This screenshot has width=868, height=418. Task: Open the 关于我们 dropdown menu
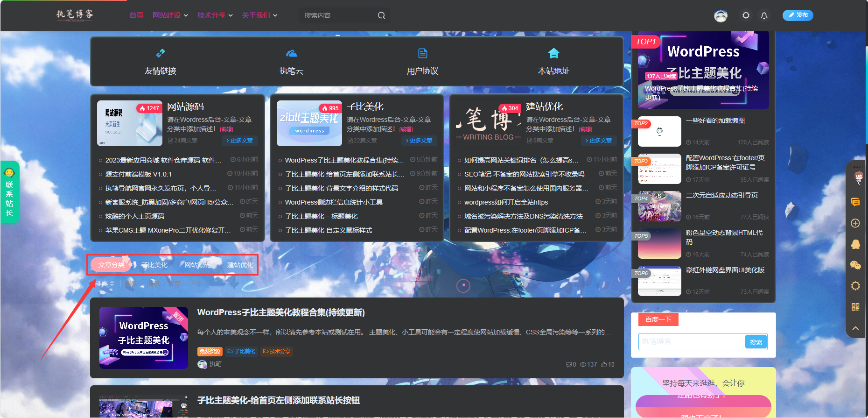click(259, 15)
